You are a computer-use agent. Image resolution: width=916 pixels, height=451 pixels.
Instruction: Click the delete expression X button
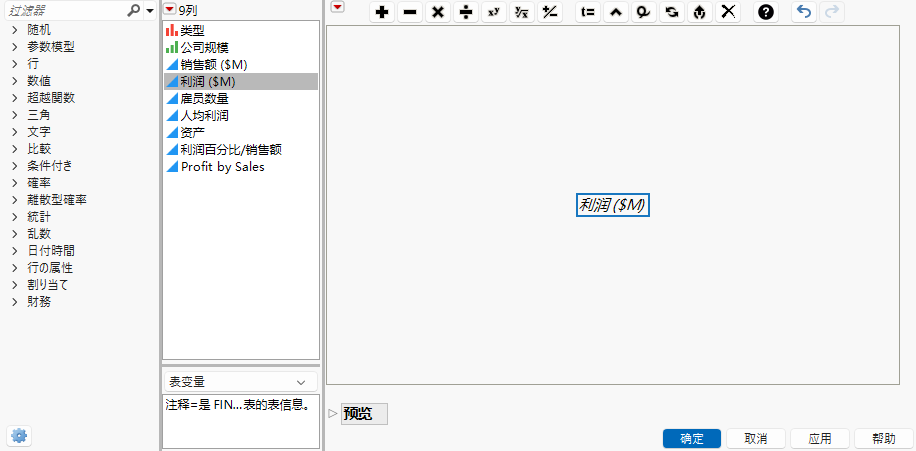click(728, 12)
